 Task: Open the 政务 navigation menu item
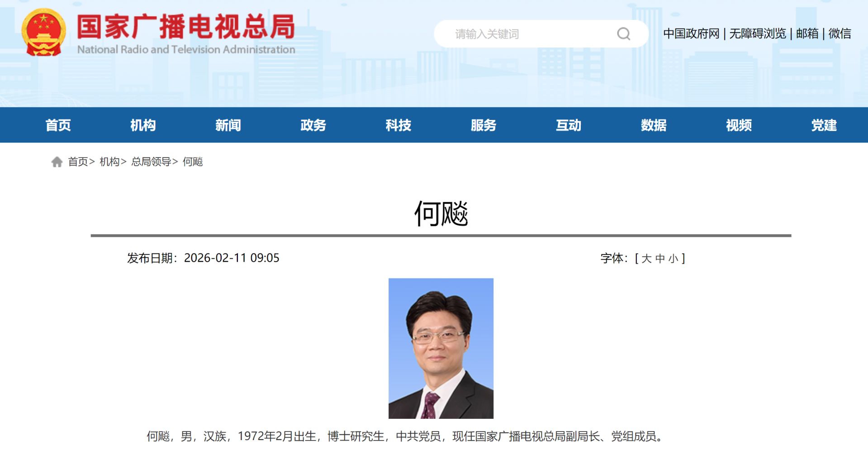click(313, 125)
